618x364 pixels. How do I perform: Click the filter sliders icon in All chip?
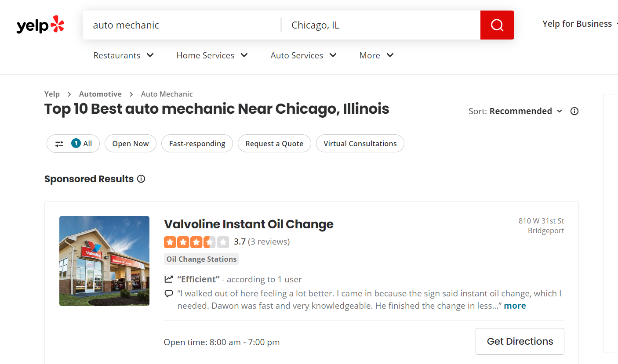[59, 144]
